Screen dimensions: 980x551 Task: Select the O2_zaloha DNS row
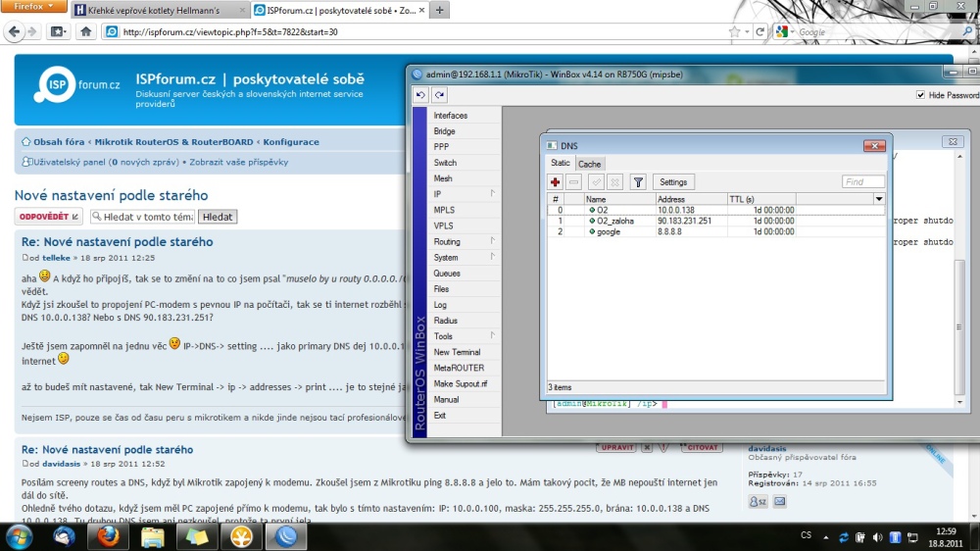716,221
